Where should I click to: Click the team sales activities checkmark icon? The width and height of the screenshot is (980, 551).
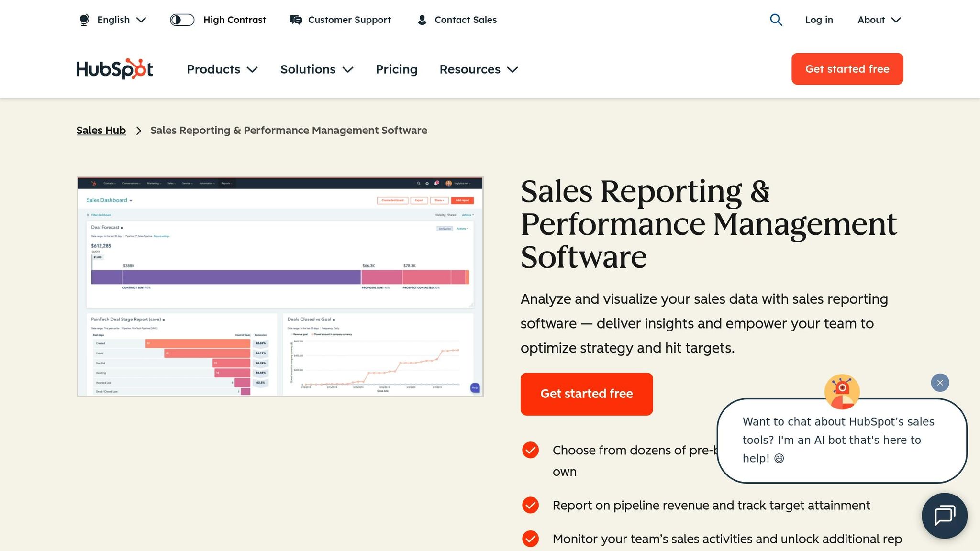[530, 539]
